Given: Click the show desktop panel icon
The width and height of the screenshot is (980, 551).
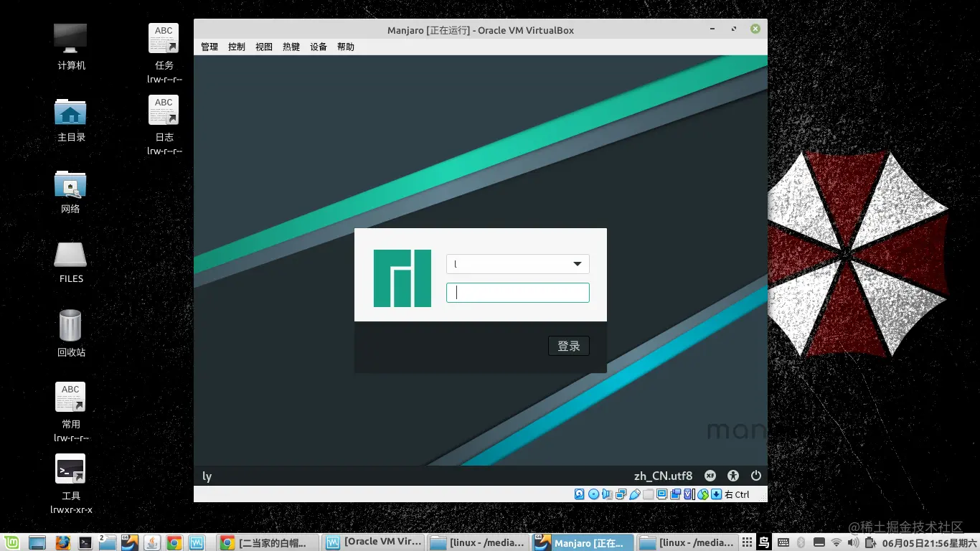Looking at the screenshot, I should (x=37, y=543).
